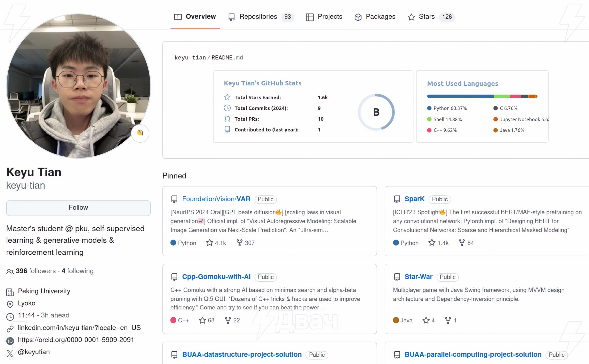This screenshot has width=589, height=364.
Task: Click the Keyu Tian profile avatar photo
Action: pyautogui.click(x=78, y=86)
